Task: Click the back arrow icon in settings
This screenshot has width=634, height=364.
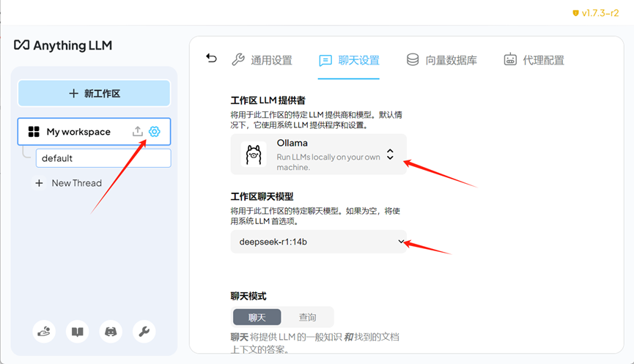Action: (x=212, y=59)
